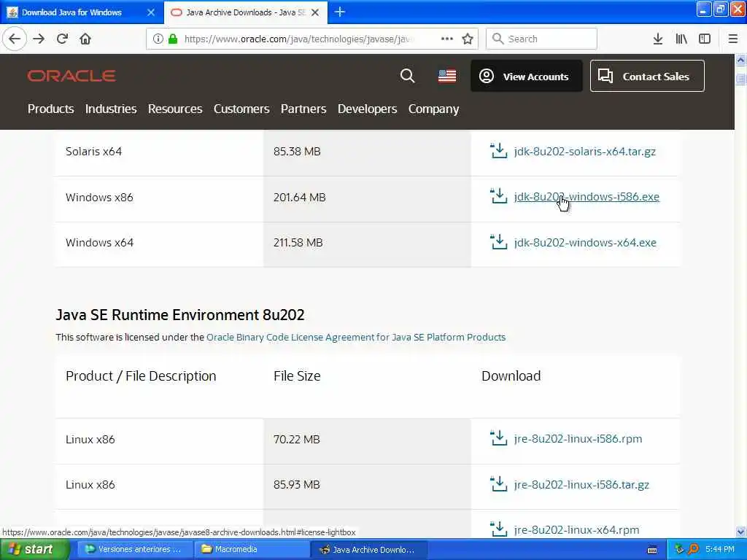Click the tray magnifier search icon
Image resolution: width=747 pixels, height=560 pixels.
(x=693, y=550)
